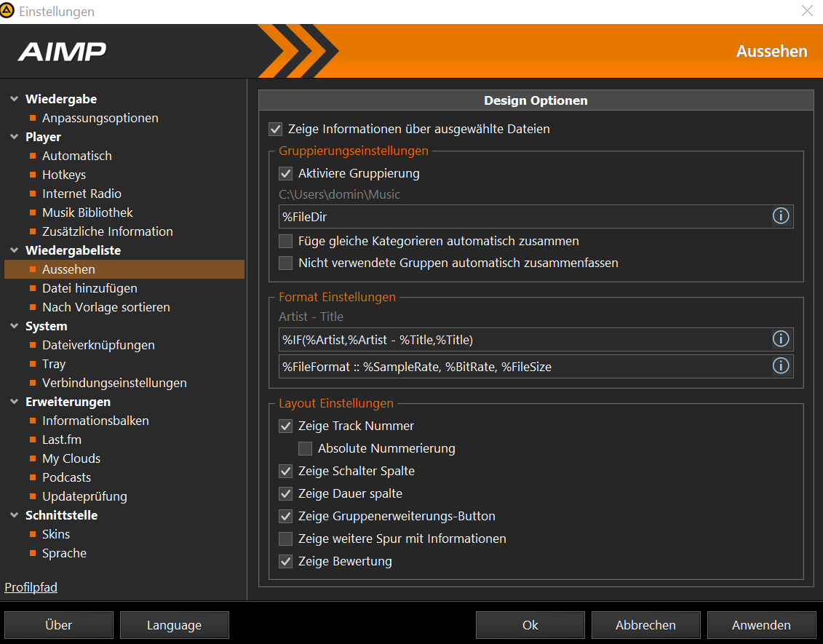Collapse the Schnittstelle tree section
The image size is (823, 644).
pos(14,515)
